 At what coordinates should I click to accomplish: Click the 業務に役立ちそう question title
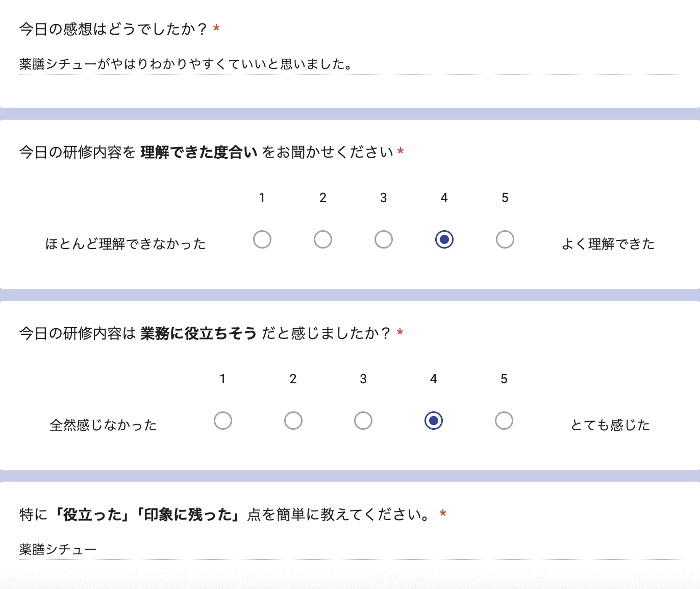(208, 334)
